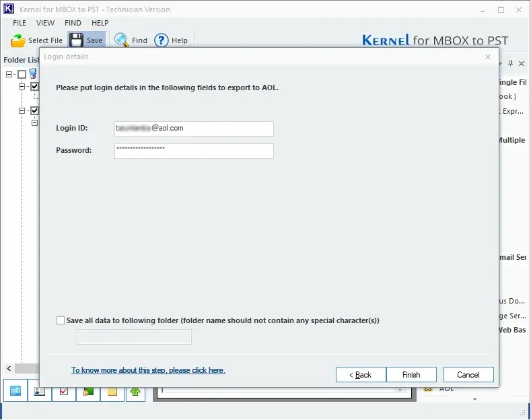Screen dimensions: 531x420
Task: Open the VIEW menu
Action: click(x=45, y=23)
